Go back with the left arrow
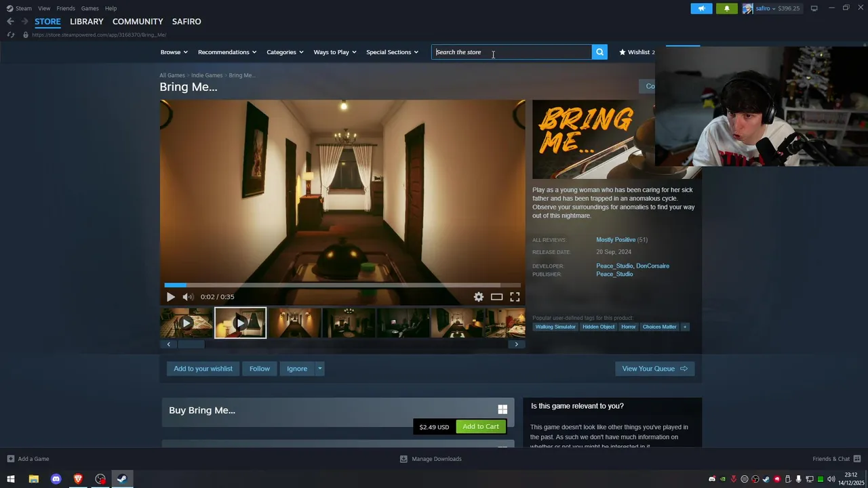 [10, 22]
